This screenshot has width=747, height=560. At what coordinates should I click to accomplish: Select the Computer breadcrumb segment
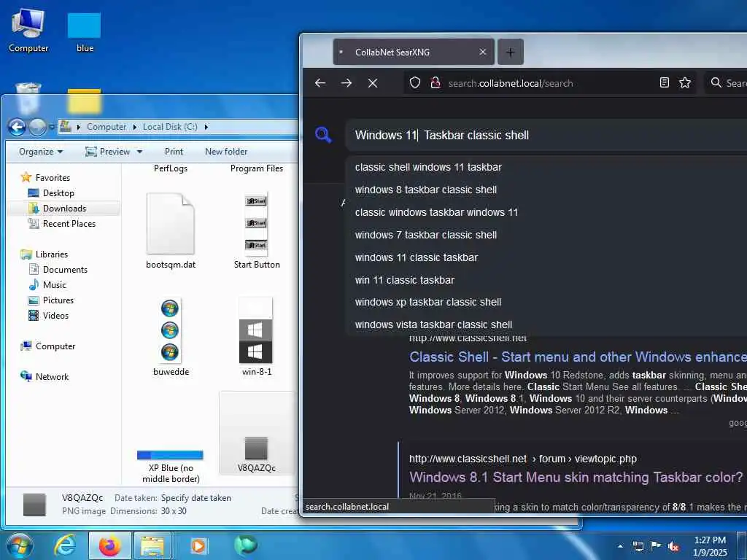click(107, 127)
